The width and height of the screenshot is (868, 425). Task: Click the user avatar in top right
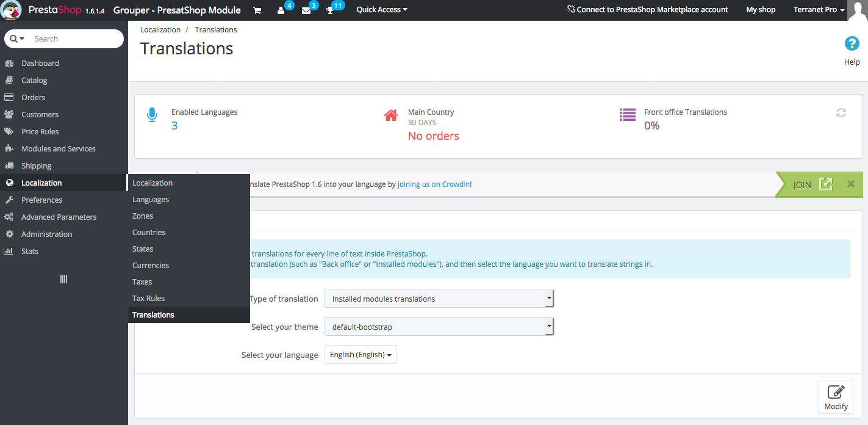(858, 10)
